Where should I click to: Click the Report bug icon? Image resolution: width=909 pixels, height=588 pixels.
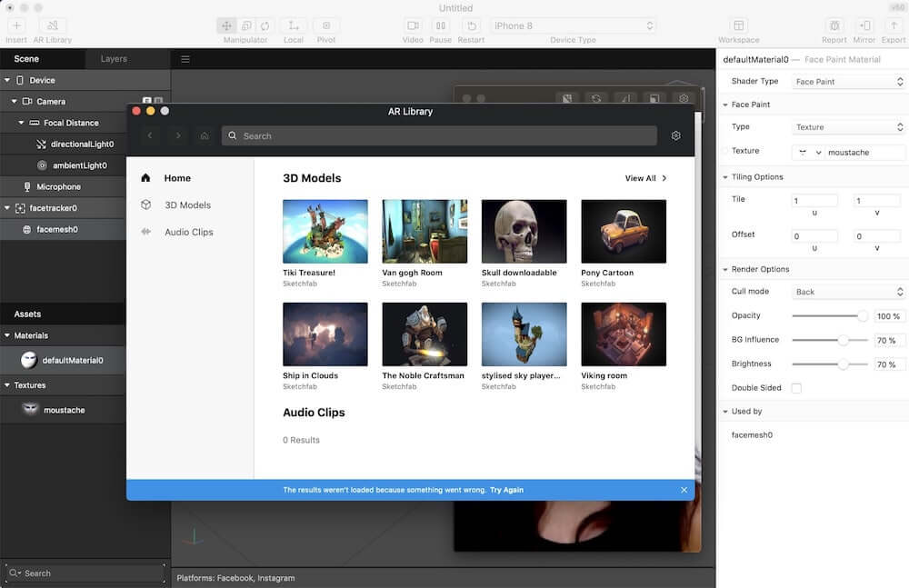click(834, 25)
